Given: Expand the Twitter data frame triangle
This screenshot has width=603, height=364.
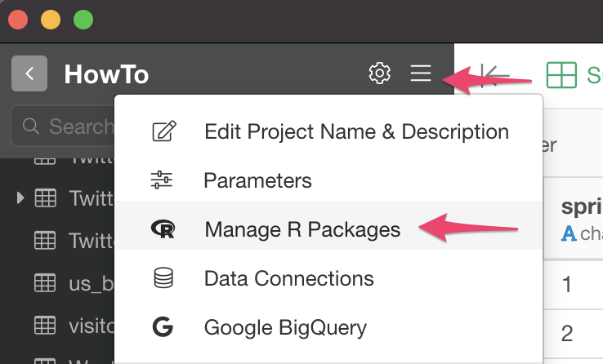Looking at the screenshot, I should point(20,198).
